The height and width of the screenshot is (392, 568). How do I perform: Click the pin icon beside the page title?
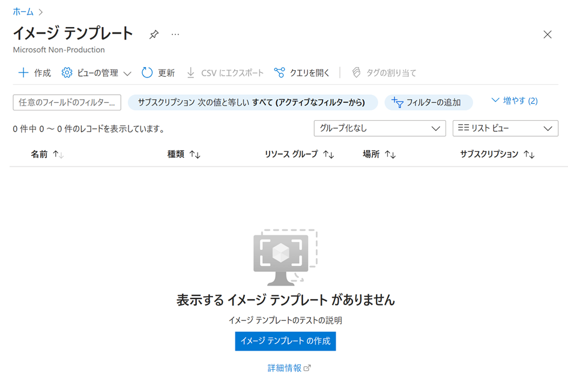tap(154, 35)
